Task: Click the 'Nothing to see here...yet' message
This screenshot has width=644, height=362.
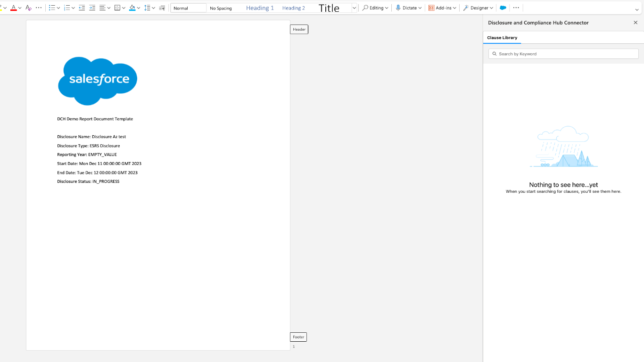Action: 563,185
